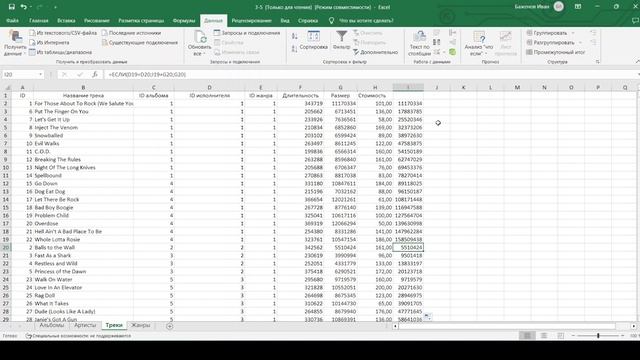640x360 pixels.
Task: Select the cell containing Balls to the Wall
Action: [83, 247]
